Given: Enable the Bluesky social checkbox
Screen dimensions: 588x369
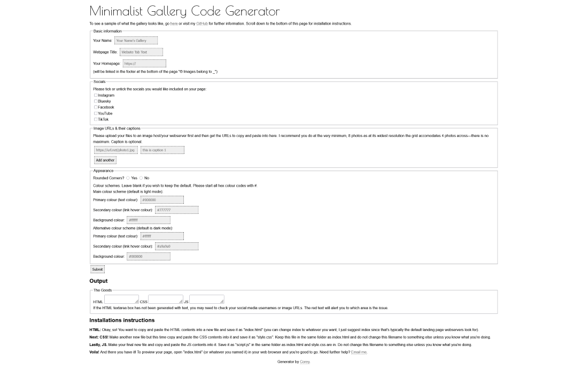Looking at the screenshot, I should pos(96,101).
